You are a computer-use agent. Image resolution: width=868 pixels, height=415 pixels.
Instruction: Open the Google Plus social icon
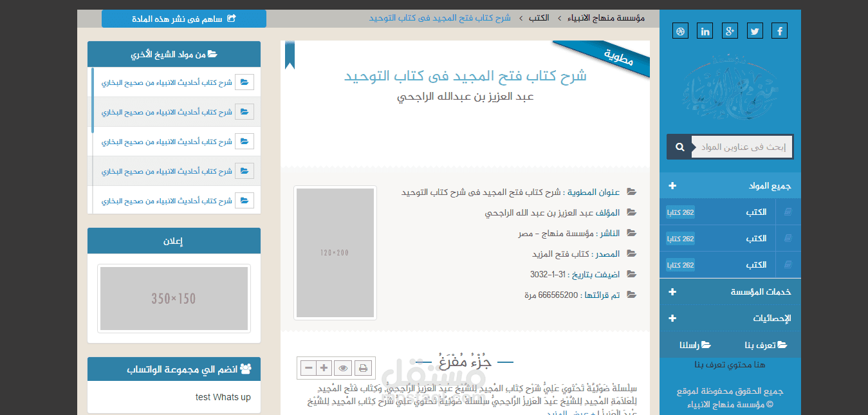pos(730,31)
